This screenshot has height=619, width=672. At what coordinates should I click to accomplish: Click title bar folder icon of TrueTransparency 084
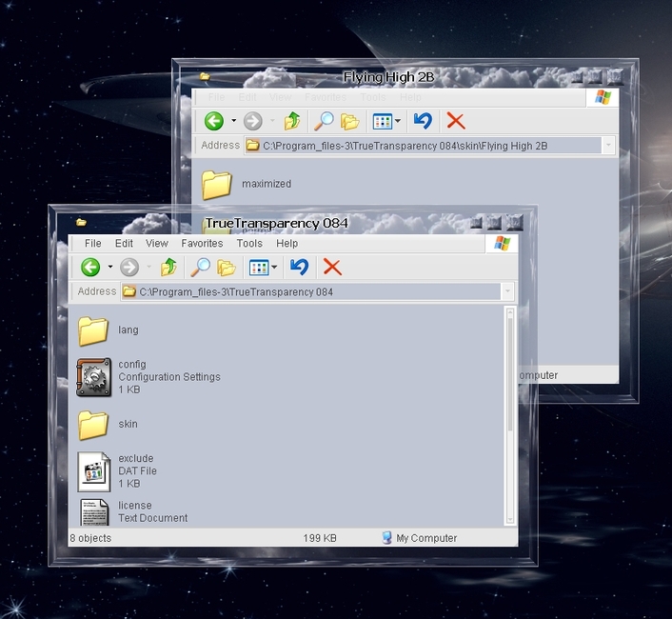click(81, 222)
